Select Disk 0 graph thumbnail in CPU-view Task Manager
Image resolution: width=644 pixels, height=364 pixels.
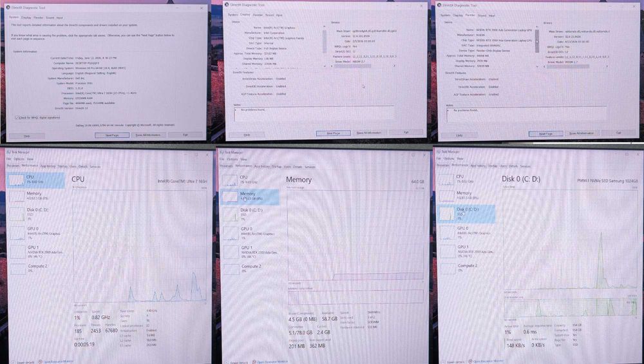click(x=17, y=214)
